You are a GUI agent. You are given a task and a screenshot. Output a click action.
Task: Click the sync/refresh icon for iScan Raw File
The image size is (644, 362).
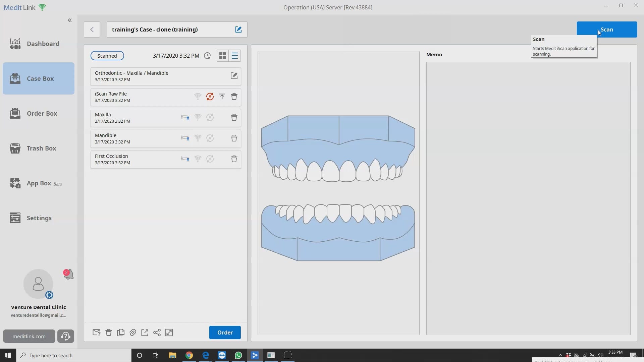210,96
